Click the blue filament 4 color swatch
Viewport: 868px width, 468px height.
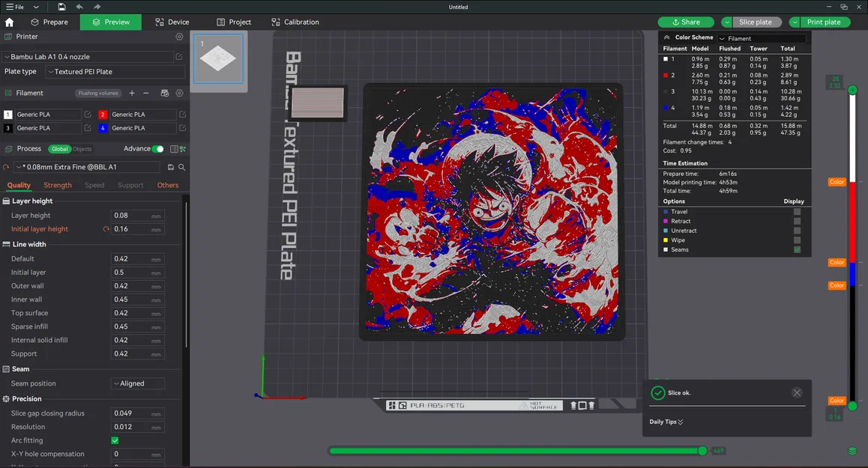pyautogui.click(x=103, y=128)
